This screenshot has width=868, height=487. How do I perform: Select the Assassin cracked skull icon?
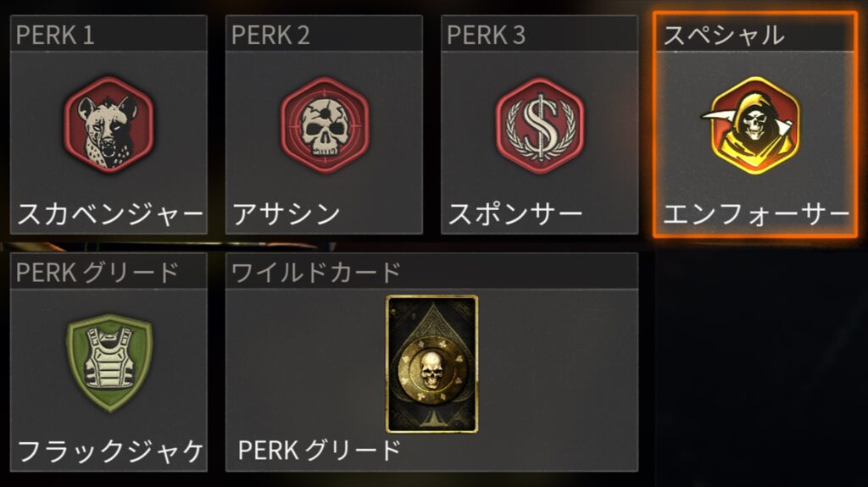(325, 125)
